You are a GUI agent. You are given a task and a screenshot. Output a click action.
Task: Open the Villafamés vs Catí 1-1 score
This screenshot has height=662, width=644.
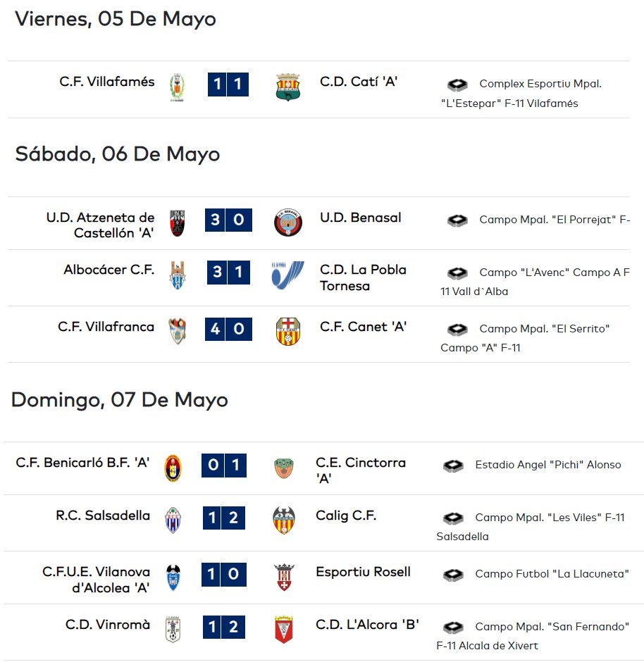point(228,85)
